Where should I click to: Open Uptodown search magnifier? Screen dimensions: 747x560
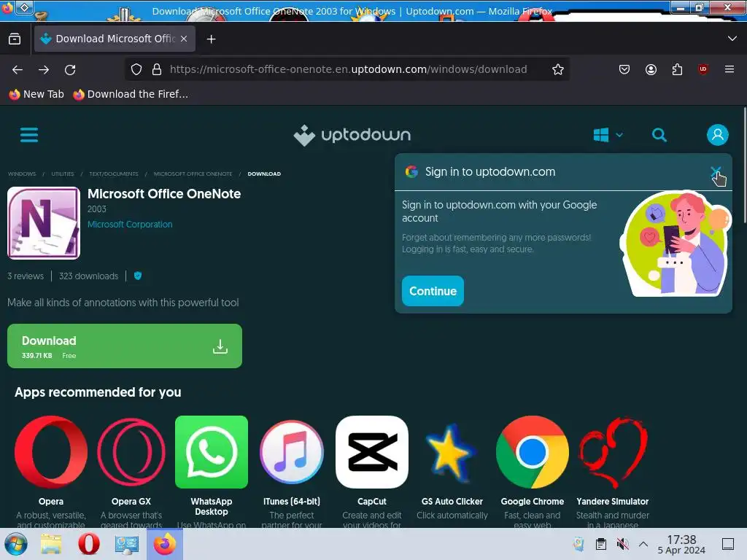pos(659,135)
